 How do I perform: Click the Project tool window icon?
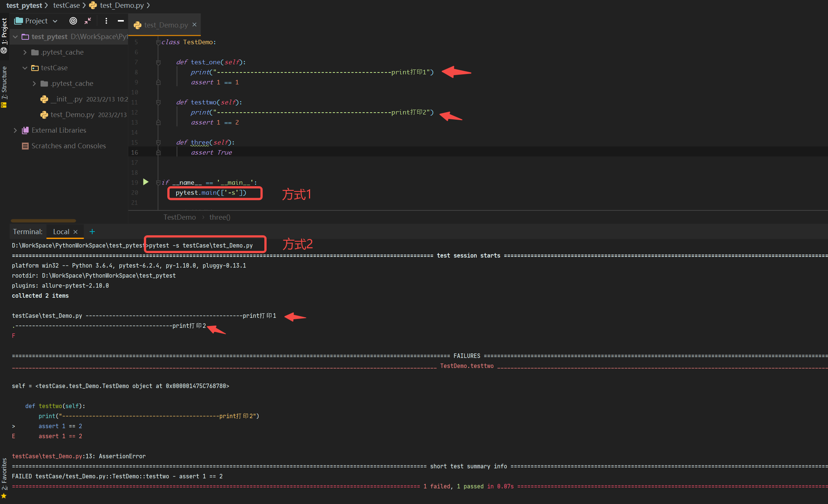(18, 21)
